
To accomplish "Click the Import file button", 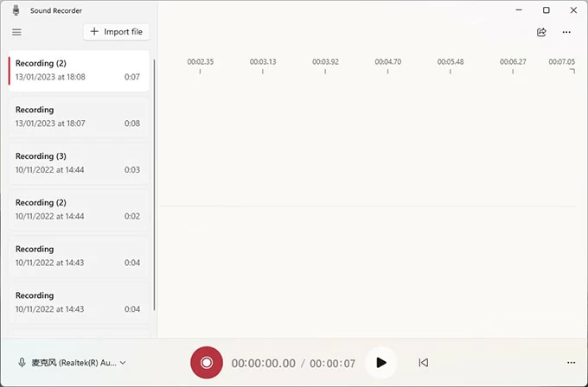I will pyautogui.click(x=117, y=32).
